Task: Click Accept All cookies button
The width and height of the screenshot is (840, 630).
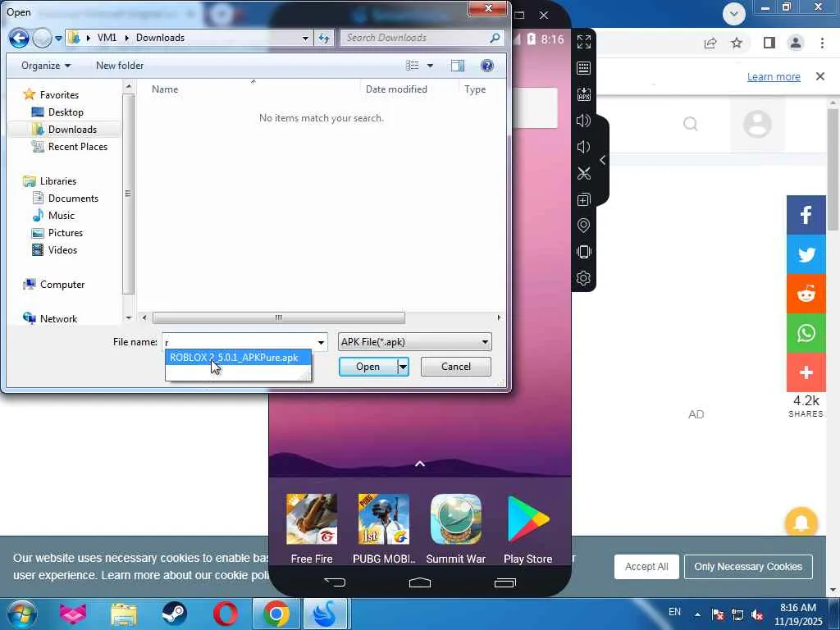Action: (646, 567)
